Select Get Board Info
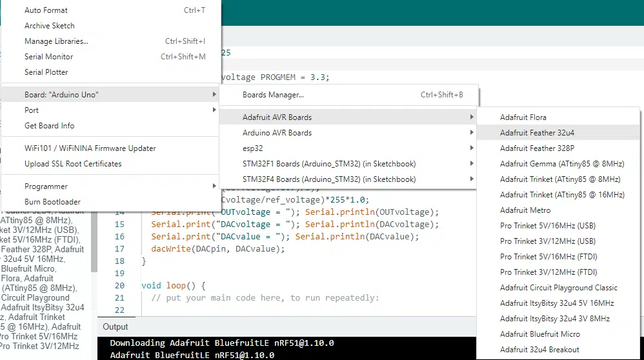The height and width of the screenshot is (360, 644). pyautogui.click(x=110, y=126)
